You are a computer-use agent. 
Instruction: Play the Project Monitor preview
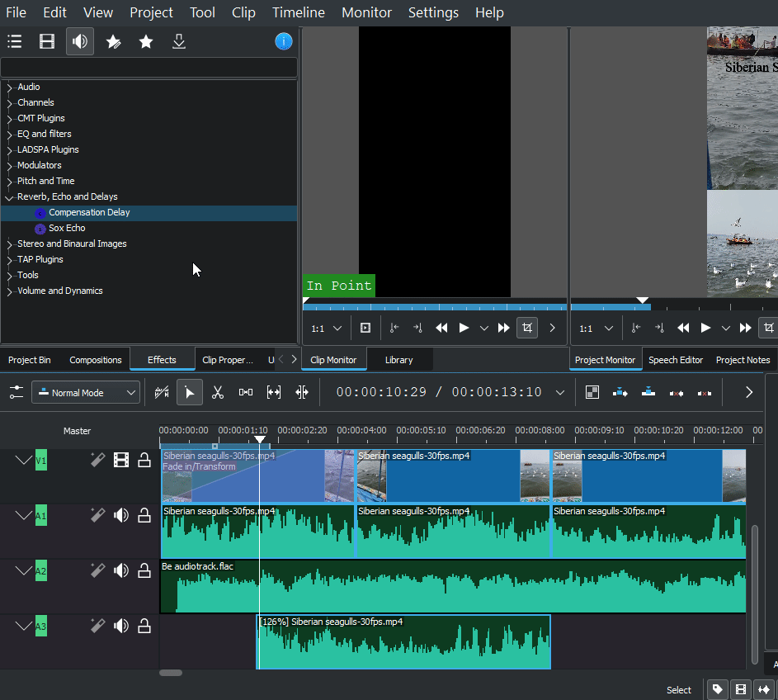point(705,328)
